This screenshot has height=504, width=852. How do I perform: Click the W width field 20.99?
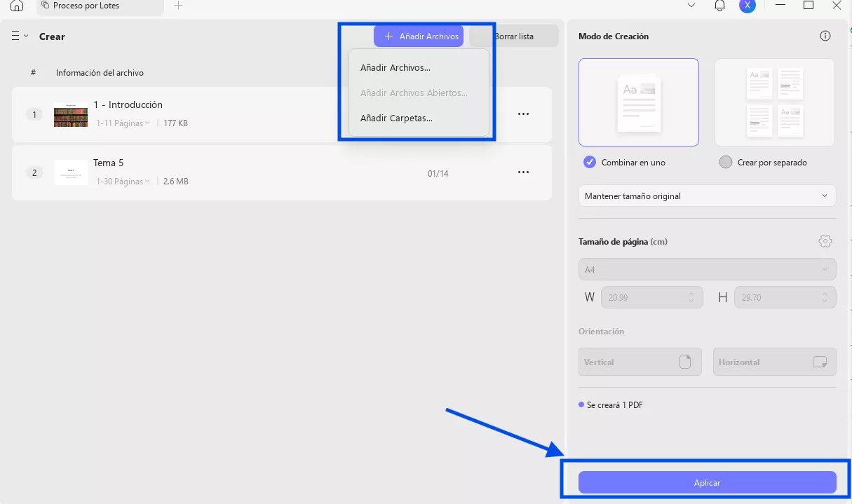(x=652, y=297)
